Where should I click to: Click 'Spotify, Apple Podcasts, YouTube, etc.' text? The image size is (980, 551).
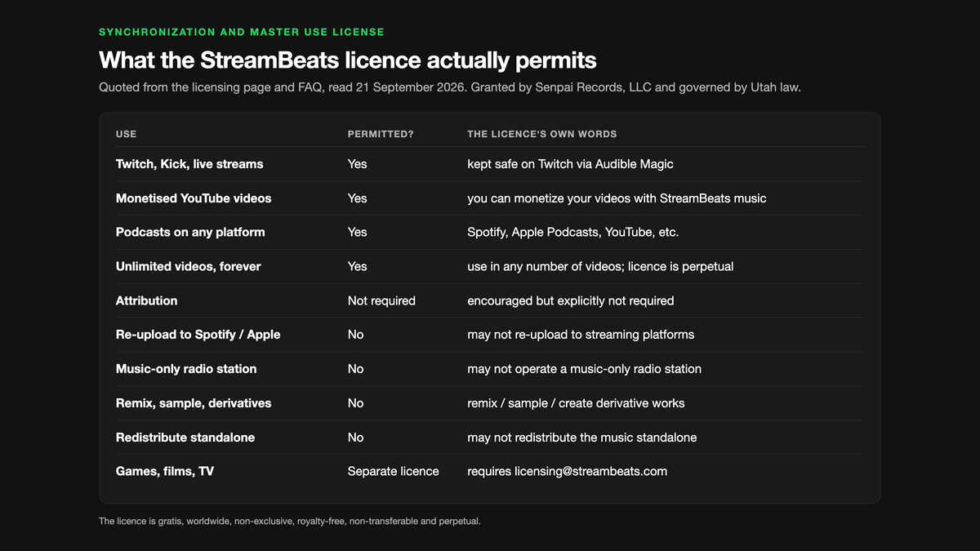click(573, 233)
